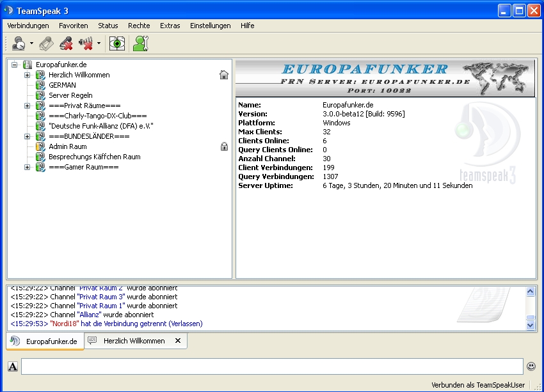Close the Herzlich Willkommen chat tab
The image size is (544, 392).
click(x=178, y=341)
